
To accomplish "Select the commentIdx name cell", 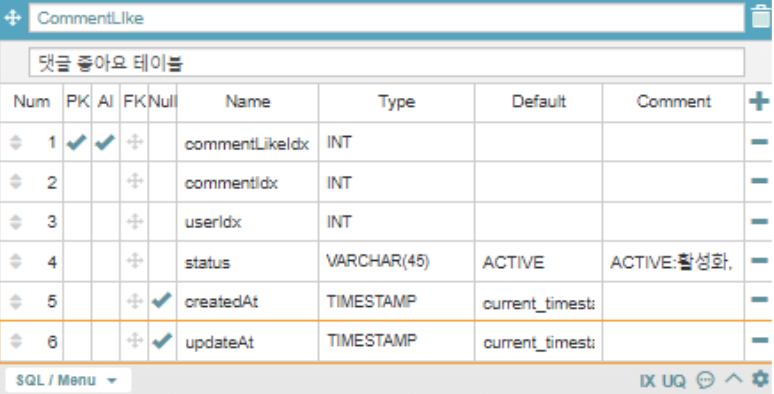I will 247,183.
